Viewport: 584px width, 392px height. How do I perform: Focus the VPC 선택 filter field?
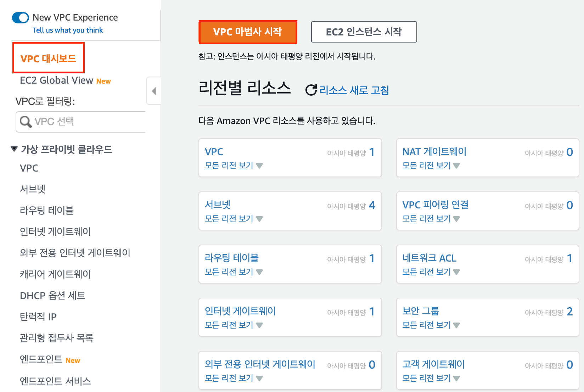click(x=81, y=122)
